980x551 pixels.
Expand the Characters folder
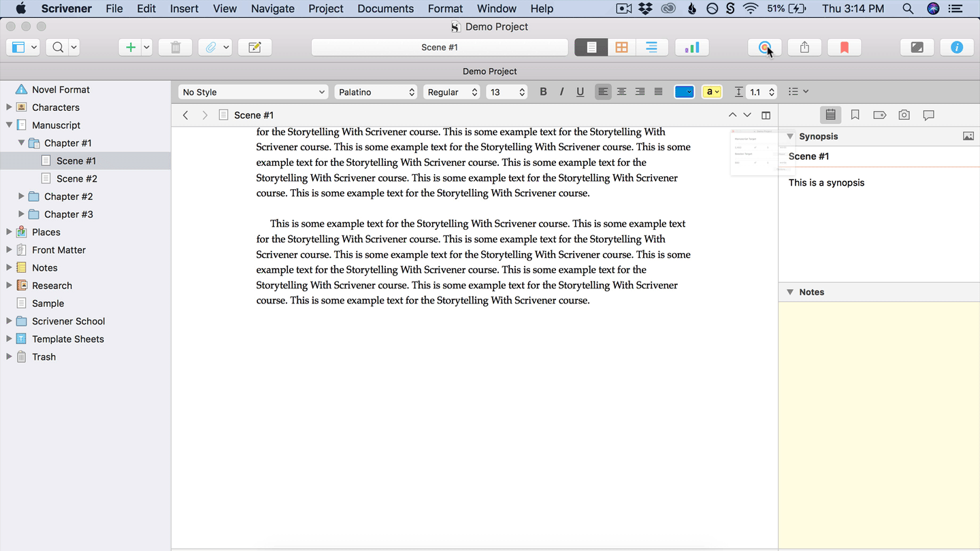coord(9,107)
